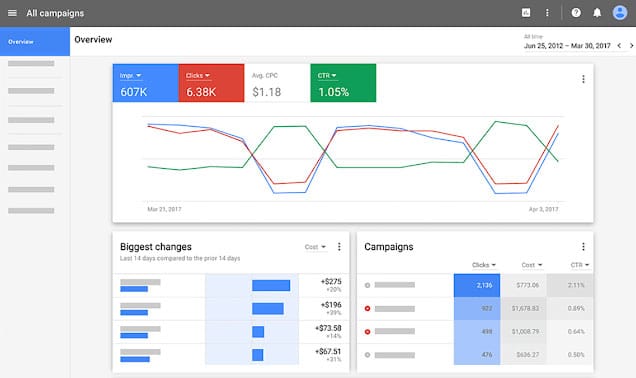Click the 0.50% CTR cell

[x=570, y=354]
